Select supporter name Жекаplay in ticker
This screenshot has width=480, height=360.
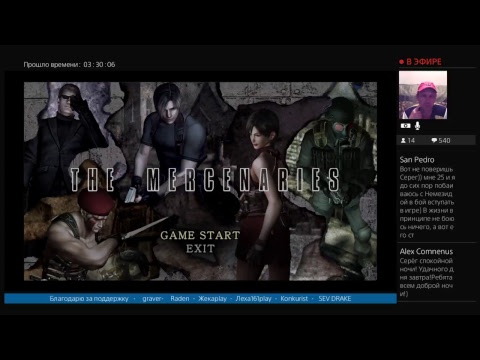(x=212, y=299)
